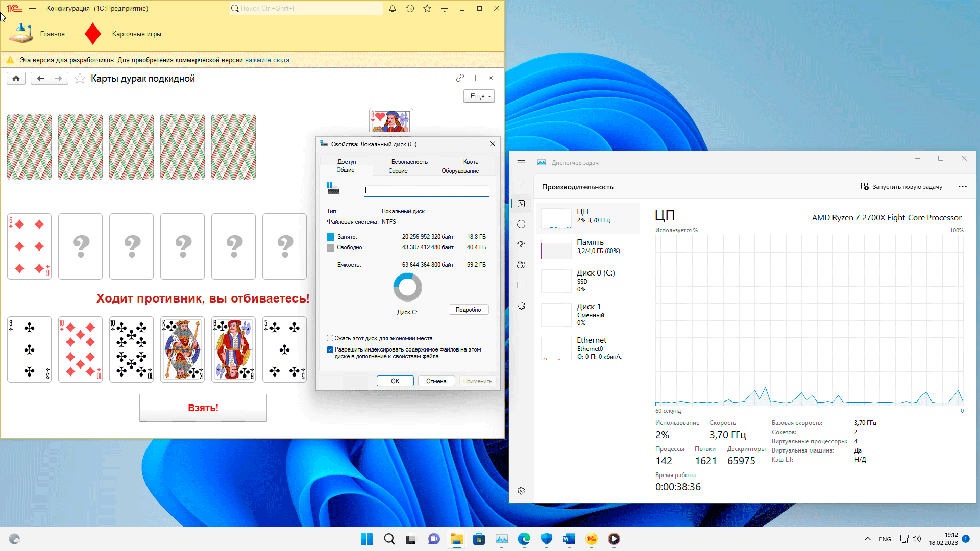Follow the нажмите сюда link
The image size is (980, 551).
coord(267,60)
